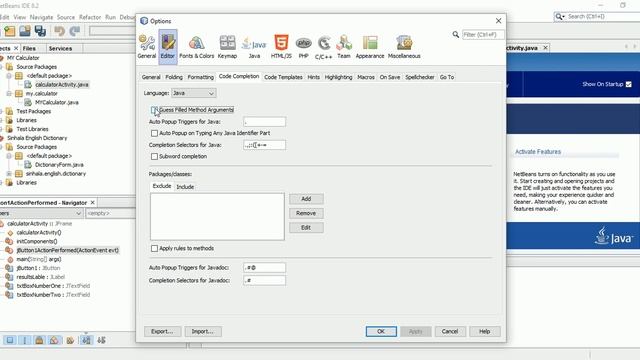
Task: Open the Appearance options category
Action: point(370,47)
